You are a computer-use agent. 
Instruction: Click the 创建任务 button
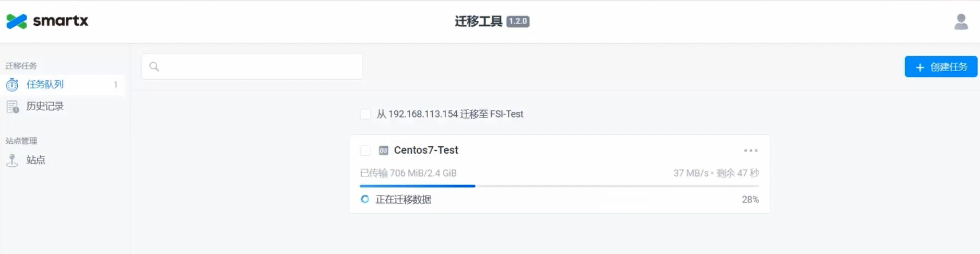click(x=941, y=67)
